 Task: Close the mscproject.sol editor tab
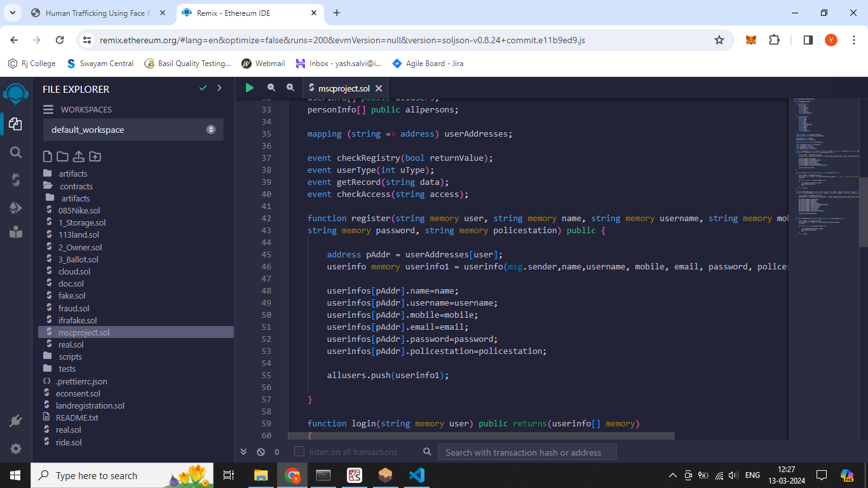379,89
